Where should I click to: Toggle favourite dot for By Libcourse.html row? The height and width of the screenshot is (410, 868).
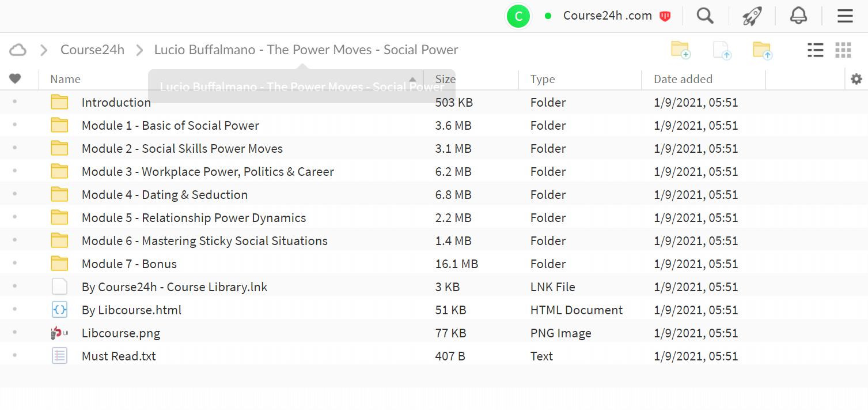click(14, 309)
